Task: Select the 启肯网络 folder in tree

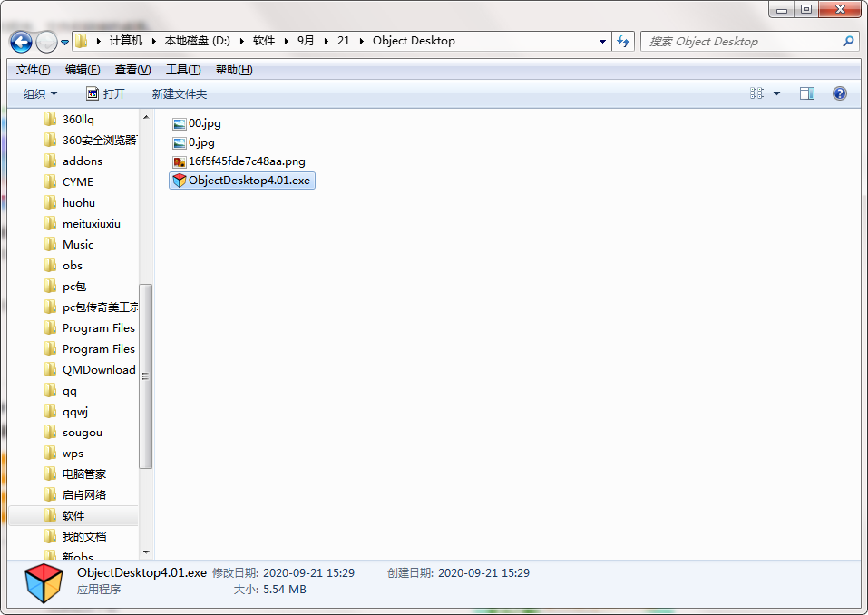Action: 84,495
